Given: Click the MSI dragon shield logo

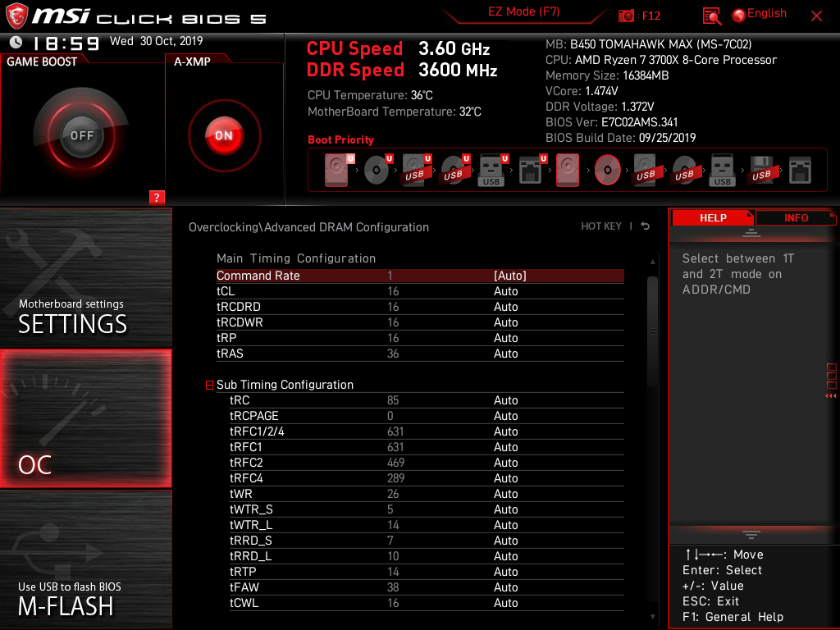Looking at the screenshot, I should [x=16, y=16].
